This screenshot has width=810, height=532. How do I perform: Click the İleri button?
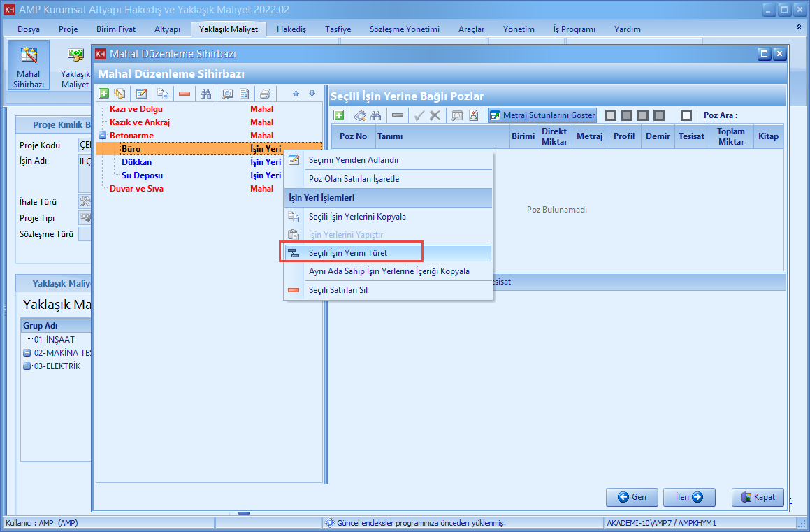click(689, 497)
